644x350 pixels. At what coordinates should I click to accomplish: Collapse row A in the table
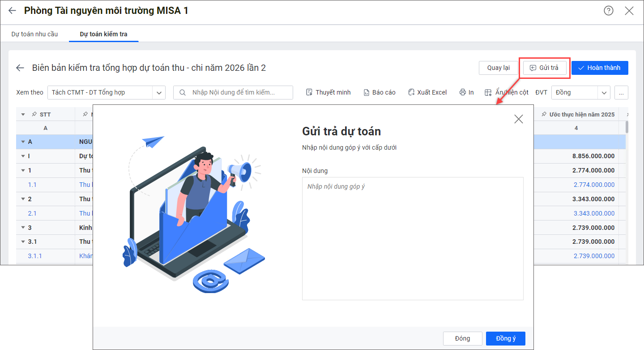(23, 142)
